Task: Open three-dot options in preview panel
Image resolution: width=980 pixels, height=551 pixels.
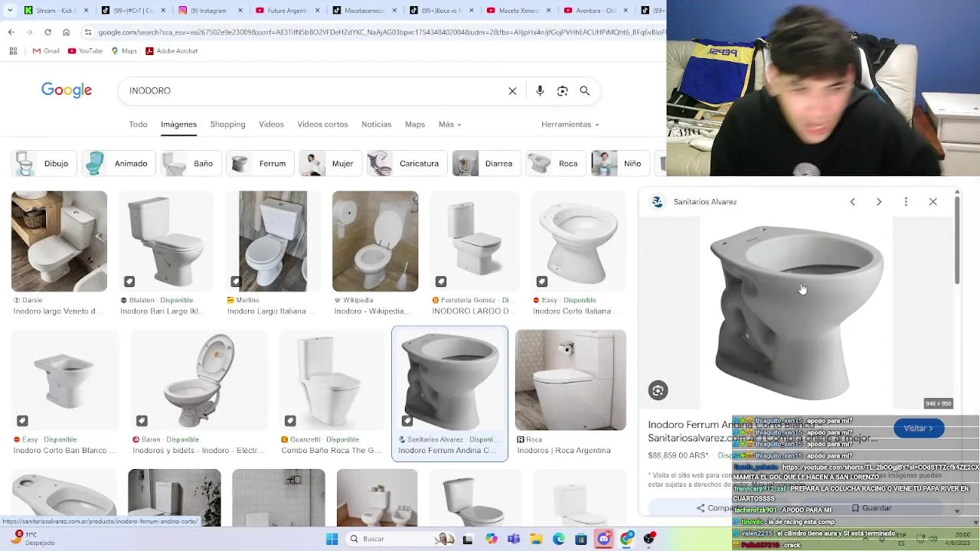Action: coord(906,202)
